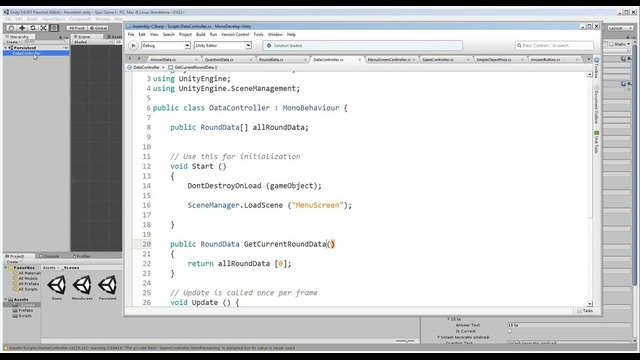This screenshot has width=640, height=360.
Task: Toggle the Global handle rotation button
Action: click(98, 28)
